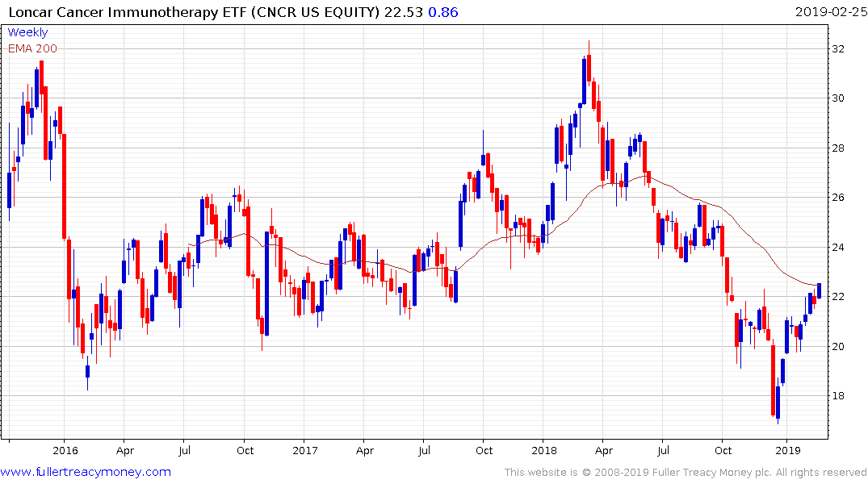Click the 28 price axis label

coord(838,148)
